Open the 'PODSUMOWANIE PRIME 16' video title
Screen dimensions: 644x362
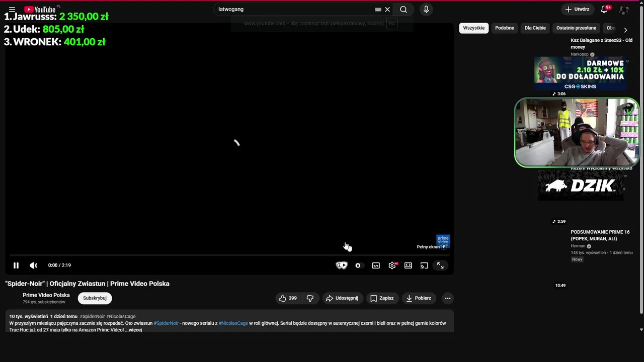(600, 235)
